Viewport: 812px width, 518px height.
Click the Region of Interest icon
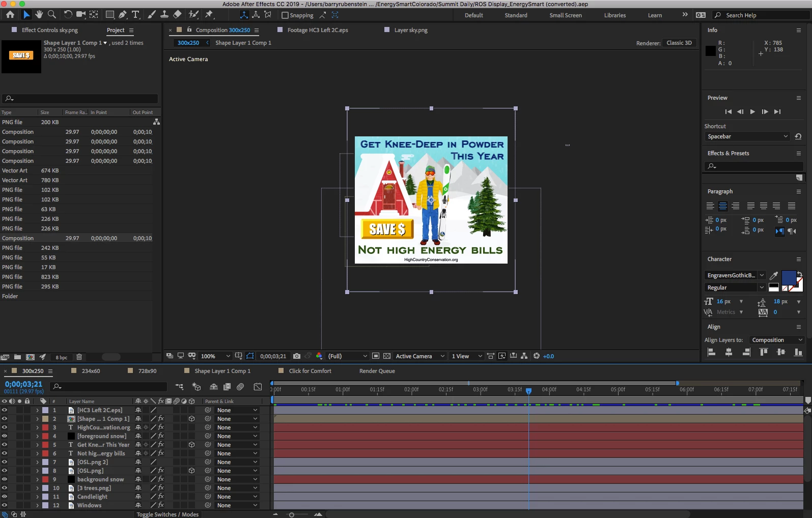[x=376, y=356]
